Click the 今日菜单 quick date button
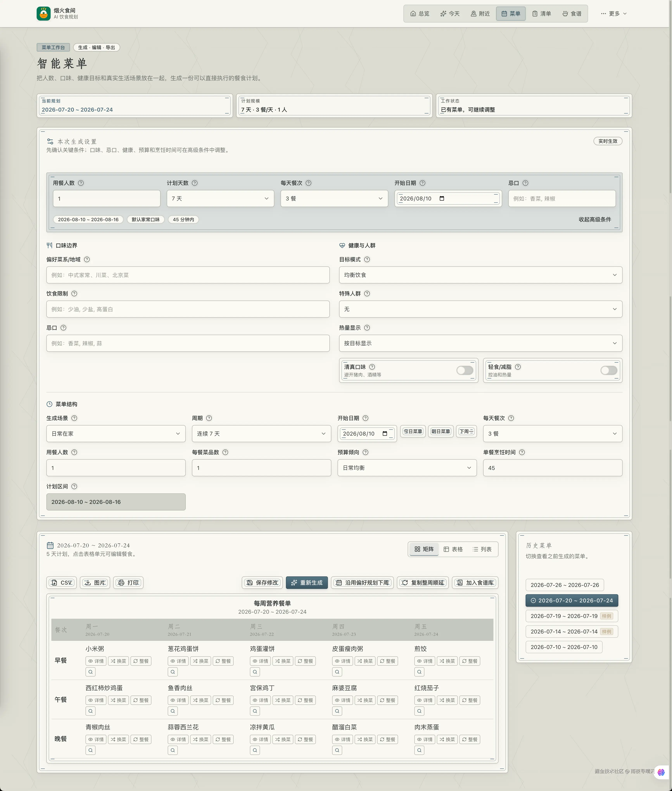The width and height of the screenshot is (672, 791). click(x=413, y=431)
